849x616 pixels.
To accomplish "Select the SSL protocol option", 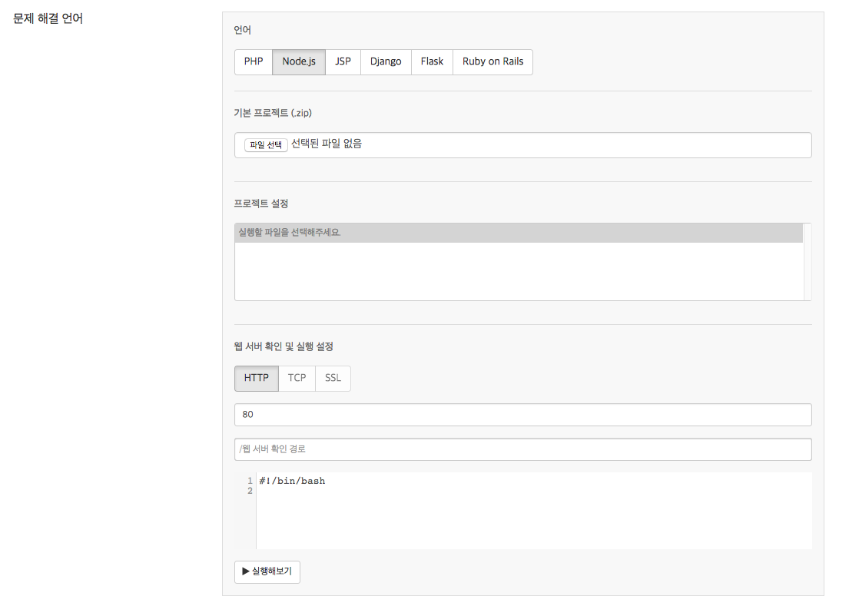I will [333, 379].
